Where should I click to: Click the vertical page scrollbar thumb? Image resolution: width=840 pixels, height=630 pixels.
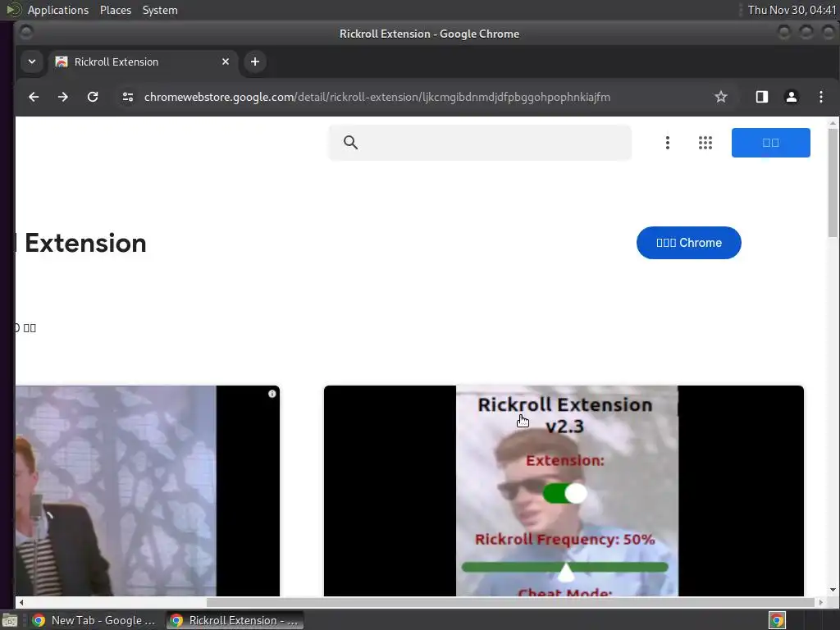[833, 182]
